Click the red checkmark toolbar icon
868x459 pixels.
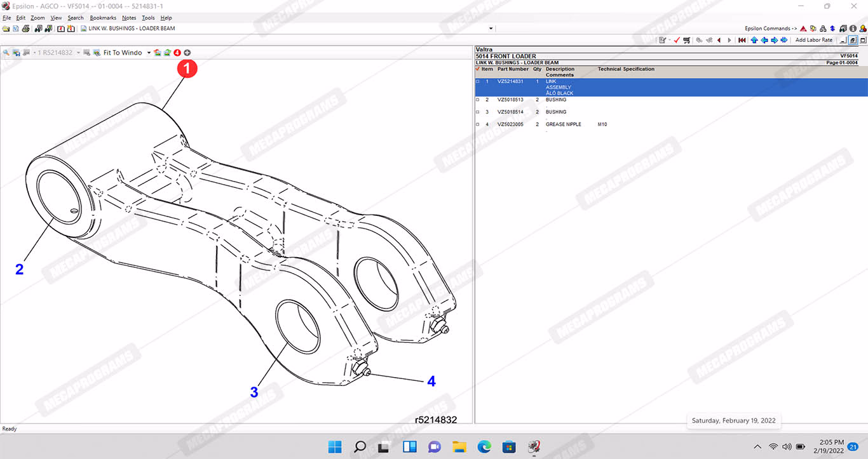pos(677,40)
